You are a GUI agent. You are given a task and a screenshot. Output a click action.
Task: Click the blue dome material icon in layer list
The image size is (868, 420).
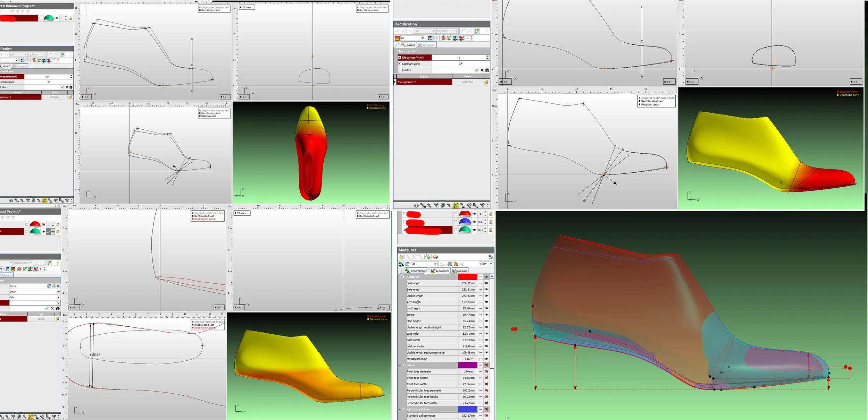click(465, 222)
